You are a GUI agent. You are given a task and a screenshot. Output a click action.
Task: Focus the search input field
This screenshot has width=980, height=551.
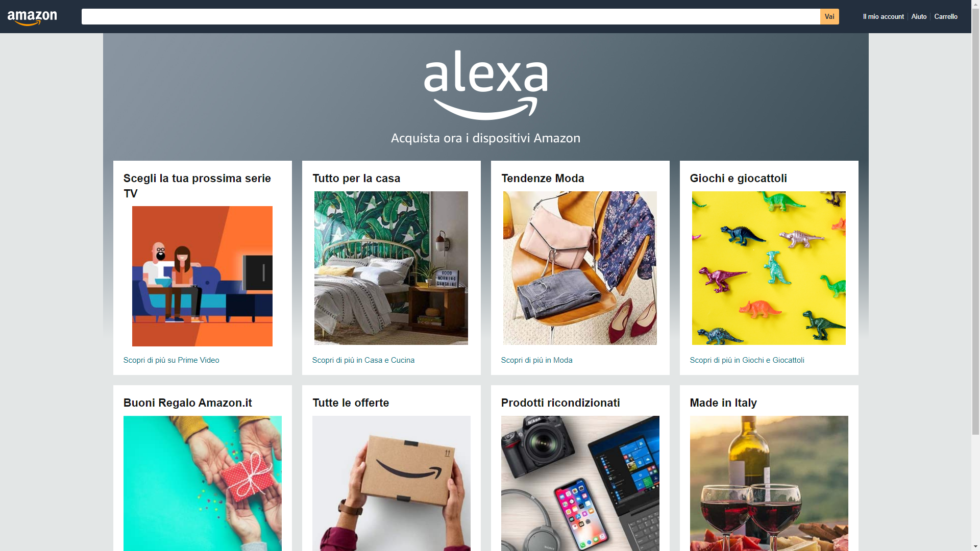[x=451, y=16]
